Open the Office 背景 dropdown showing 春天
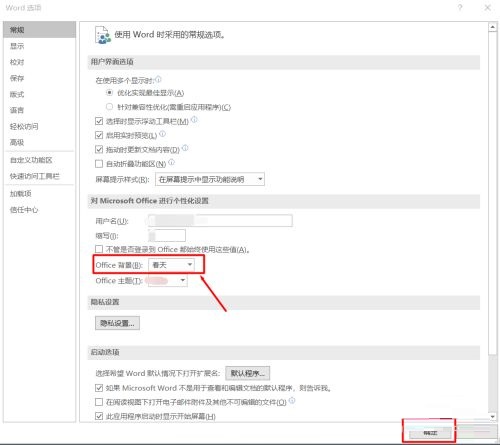The height and width of the screenshot is (445, 500). 171,265
